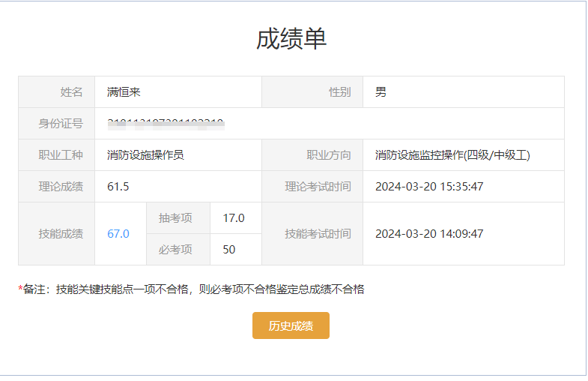Click the 身份证号 label cell
The image size is (588, 381).
tap(61, 124)
